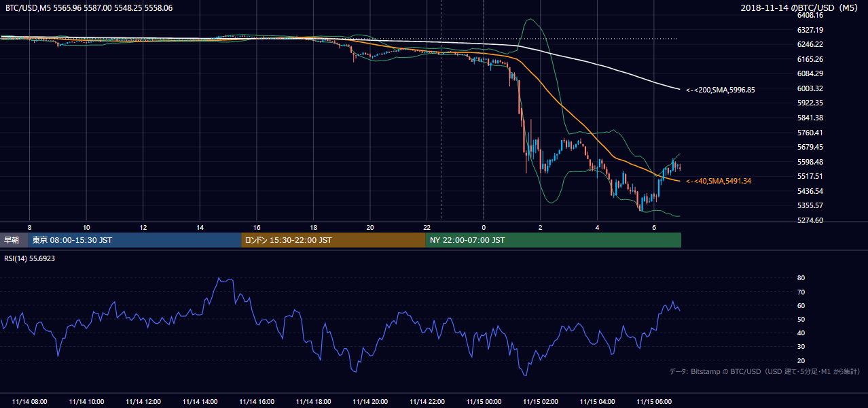Click the RSI axis level 30
This screenshot has width=868, height=408.
coord(801,346)
